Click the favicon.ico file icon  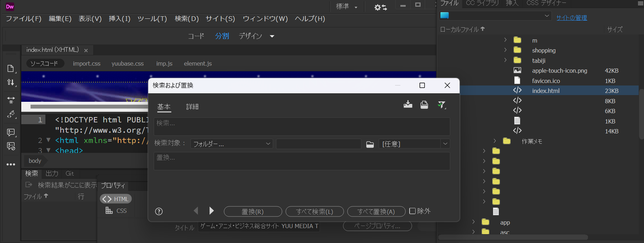click(x=517, y=81)
